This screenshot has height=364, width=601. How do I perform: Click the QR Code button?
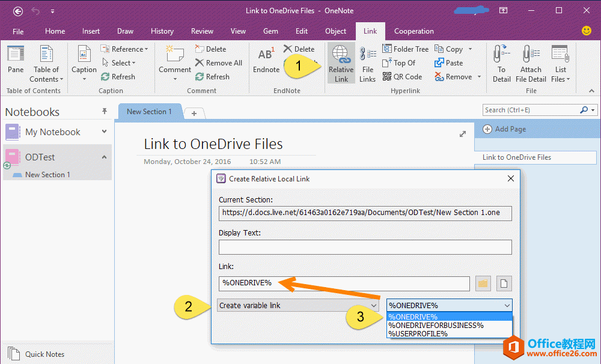click(402, 77)
